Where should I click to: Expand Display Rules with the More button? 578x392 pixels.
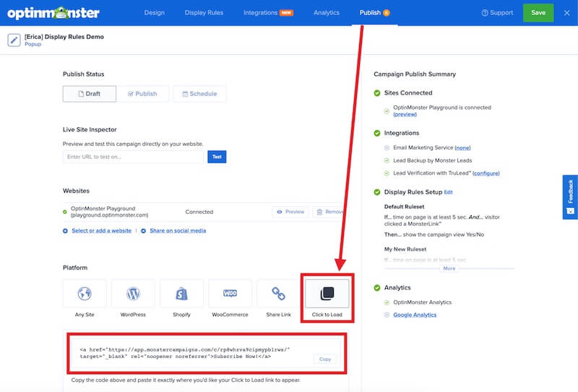click(x=449, y=268)
